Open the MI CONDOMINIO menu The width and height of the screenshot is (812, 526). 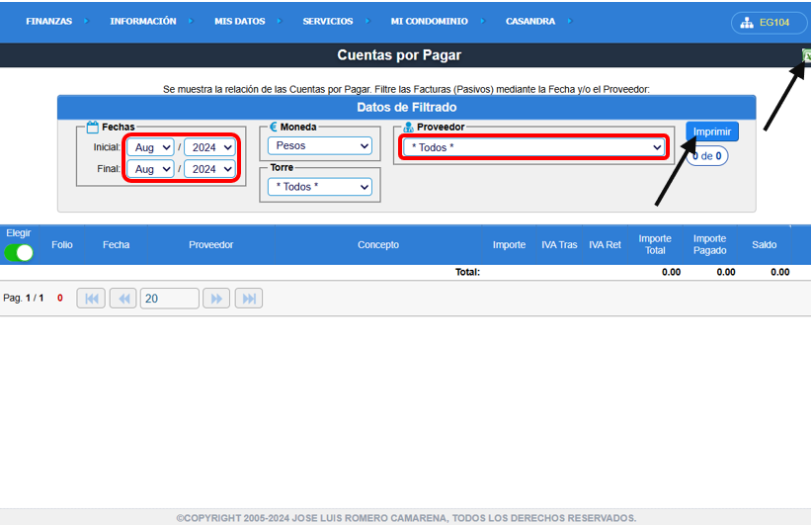[x=429, y=21]
